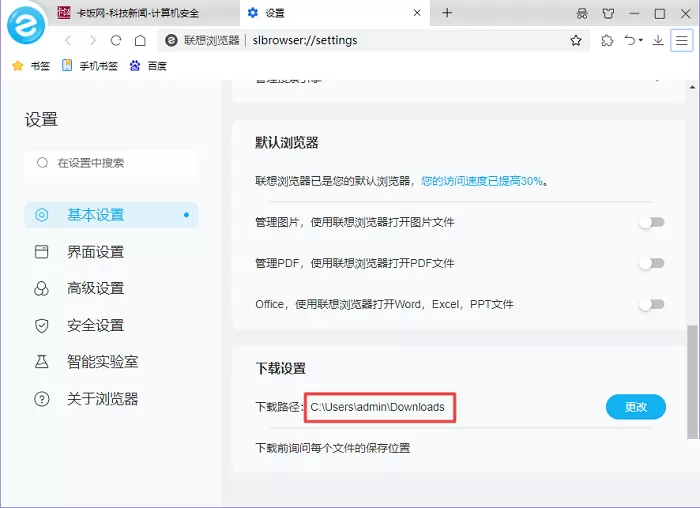This screenshot has height=508, width=700.
Task: Click the download path C:\Users\admin\Downloads
Action: [378, 407]
